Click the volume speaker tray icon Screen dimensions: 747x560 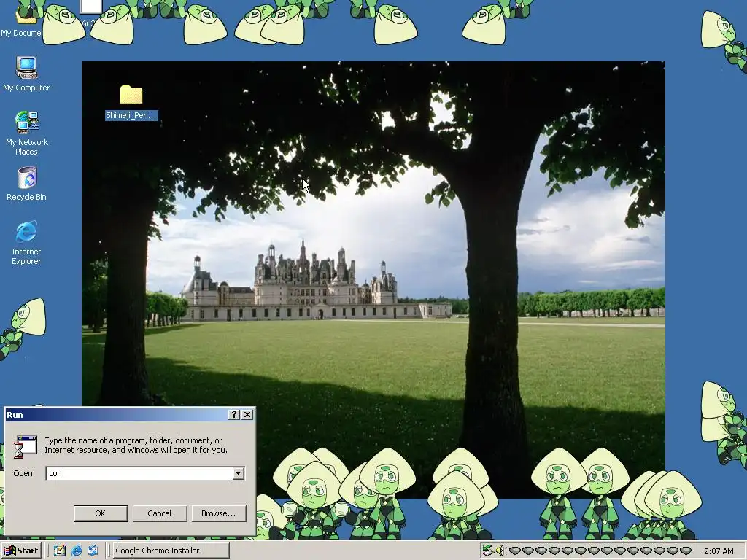(499, 551)
